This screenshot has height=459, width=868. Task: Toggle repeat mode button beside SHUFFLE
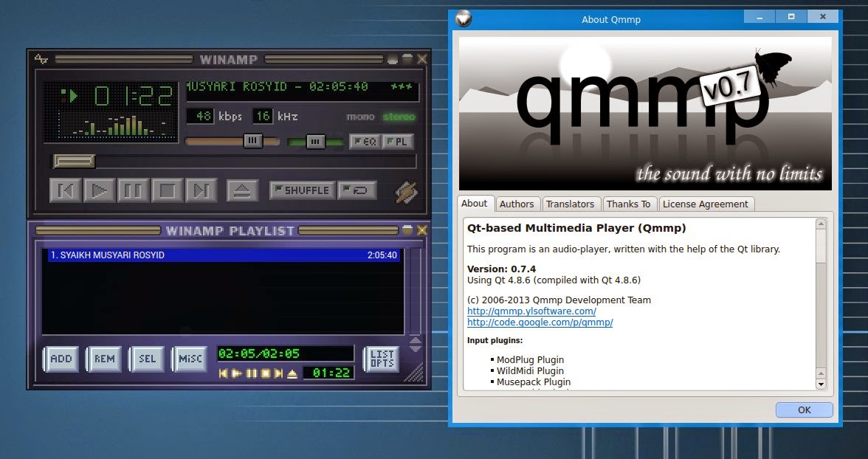pos(357,190)
